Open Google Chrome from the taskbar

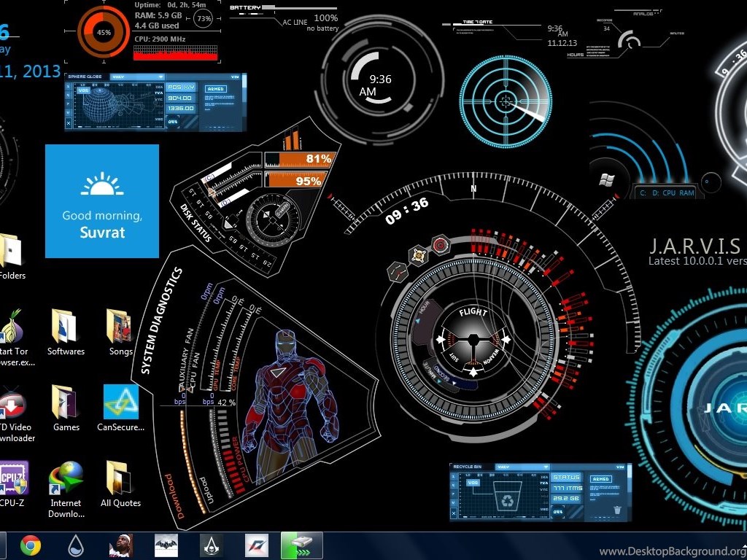[31, 545]
